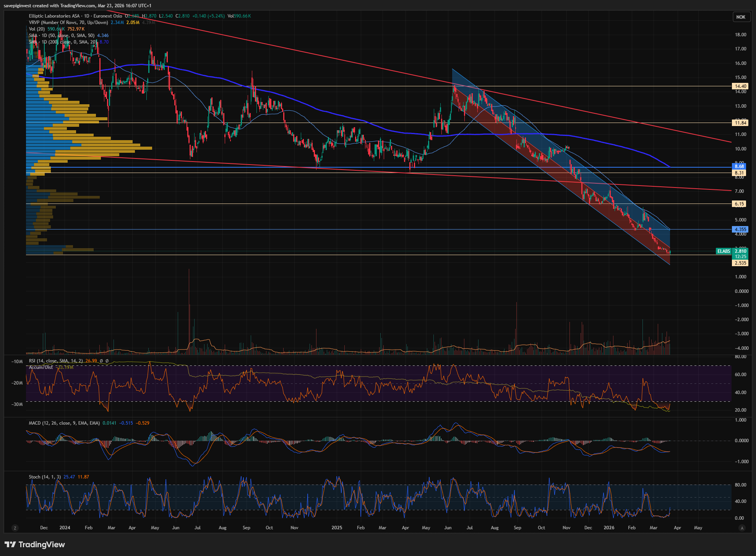756x556 pixels.
Task: Select the Vol (20) indicator legend
Action: tap(37, 29)
